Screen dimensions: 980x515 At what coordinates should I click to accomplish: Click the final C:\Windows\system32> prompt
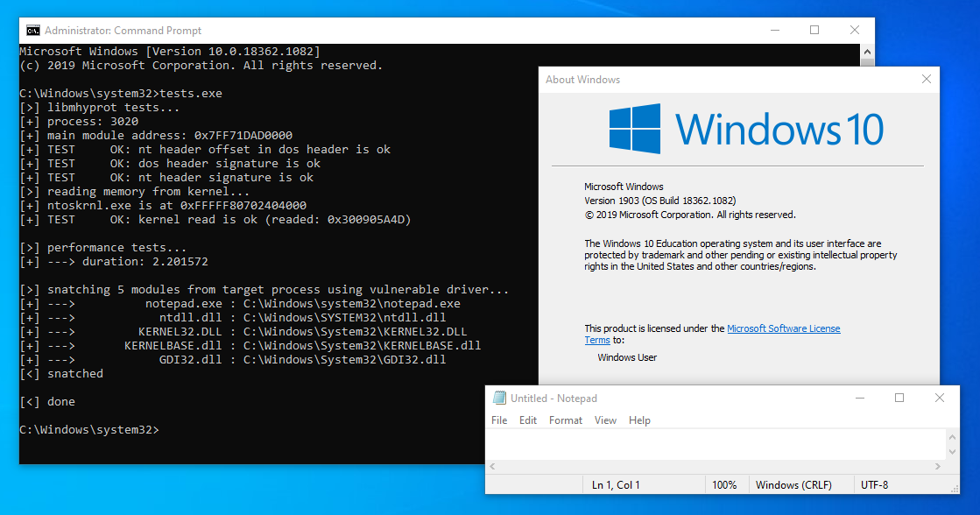point(89,429)
